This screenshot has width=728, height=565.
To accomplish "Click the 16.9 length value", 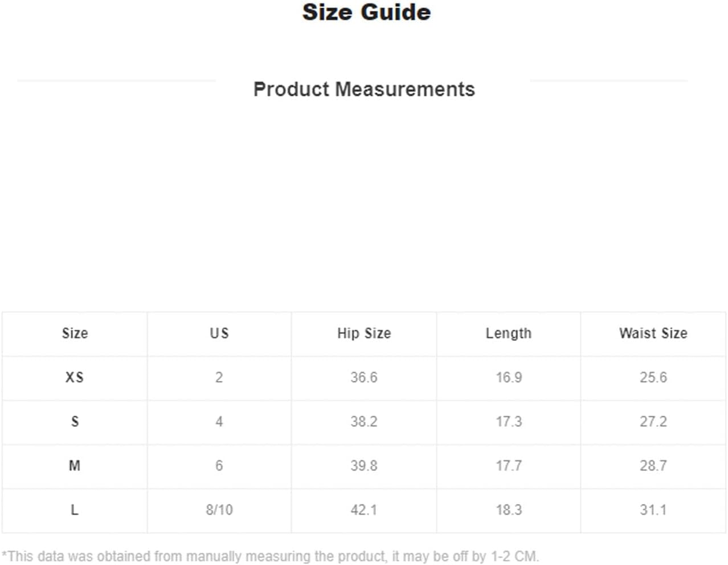I will tap(509, 377).
